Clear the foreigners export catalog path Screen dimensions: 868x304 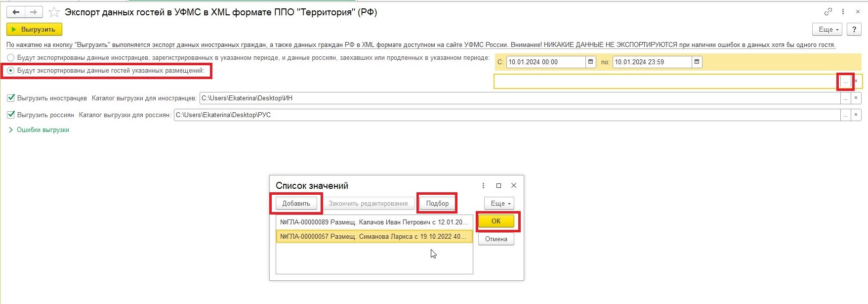856,98
